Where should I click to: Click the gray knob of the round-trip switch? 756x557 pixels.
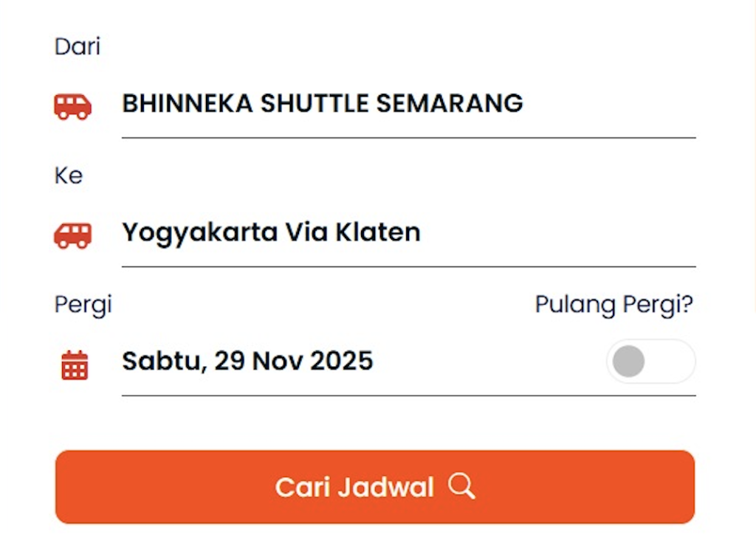(x=629, y=361)
